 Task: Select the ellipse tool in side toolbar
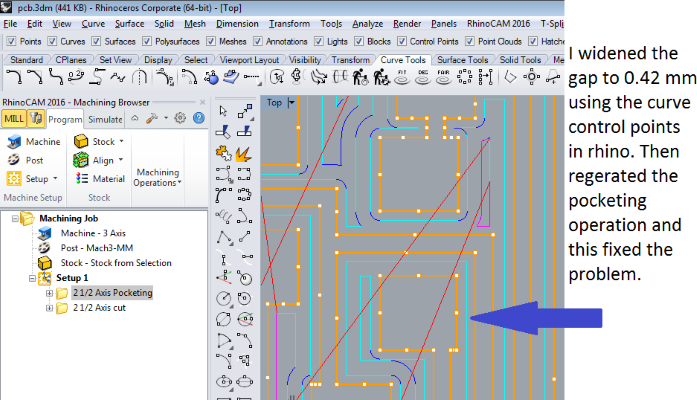[223, 381]
